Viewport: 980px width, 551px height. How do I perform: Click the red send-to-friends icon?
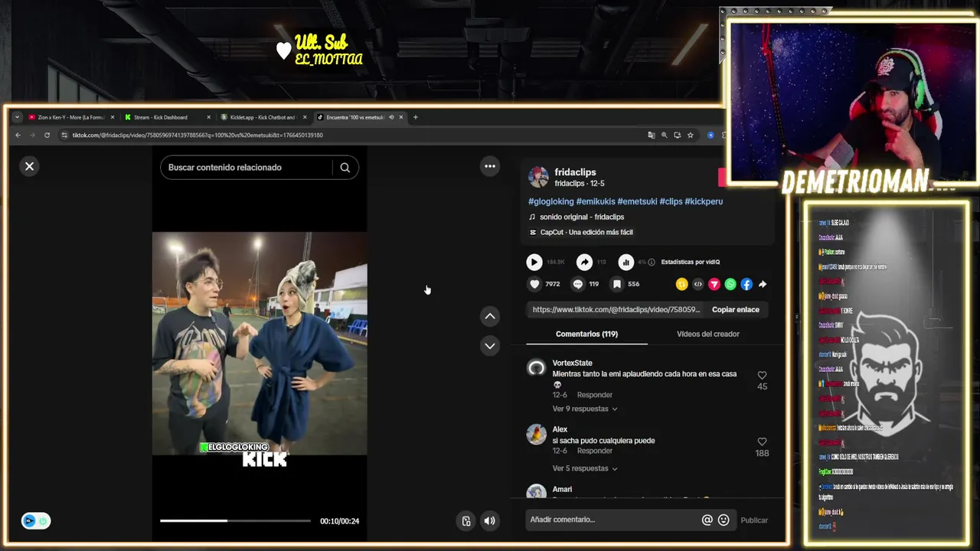click(714, 284)
